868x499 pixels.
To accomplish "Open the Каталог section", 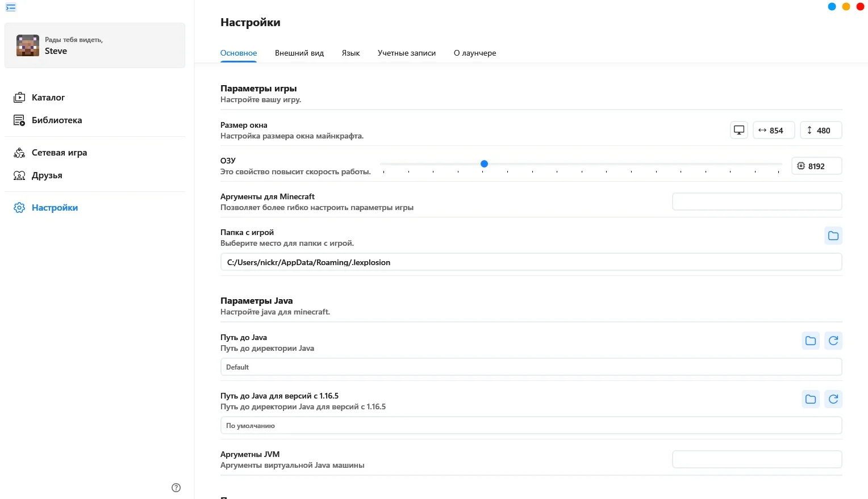I will (x=48, y=98).
